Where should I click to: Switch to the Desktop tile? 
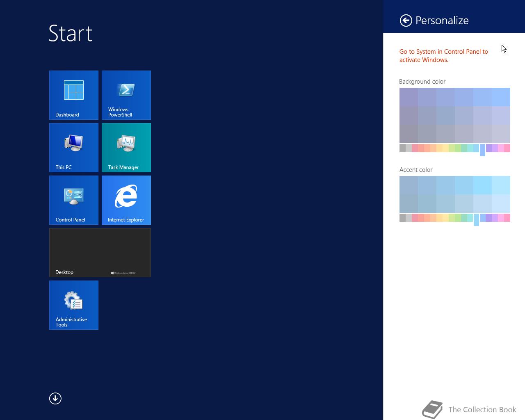click(x=100, y=253)
